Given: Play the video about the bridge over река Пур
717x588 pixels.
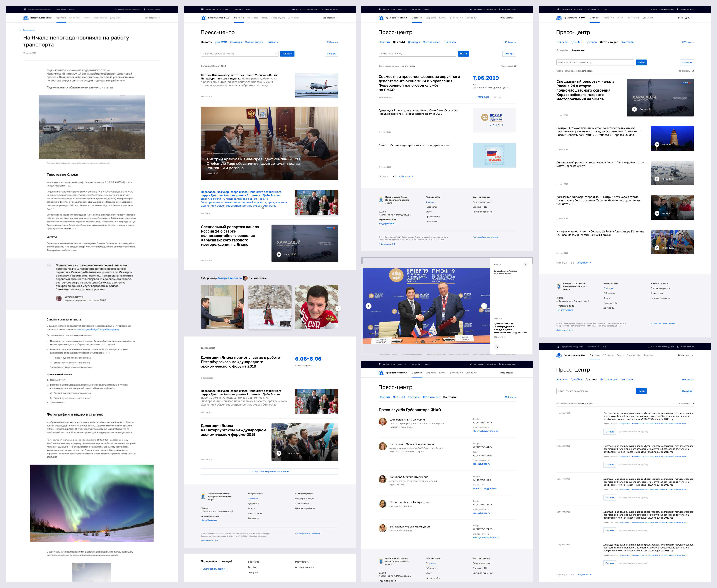Looking at the screenshot, I should tap(657, 179).
